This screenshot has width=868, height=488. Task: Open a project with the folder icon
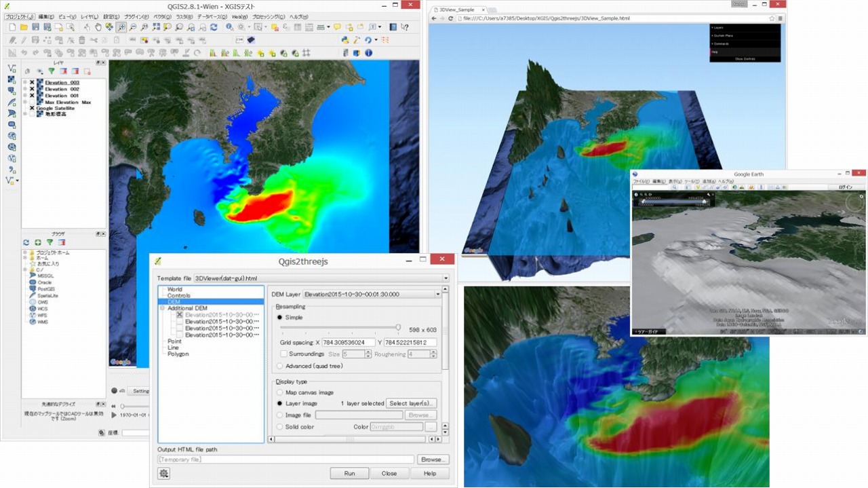point(24,27)
